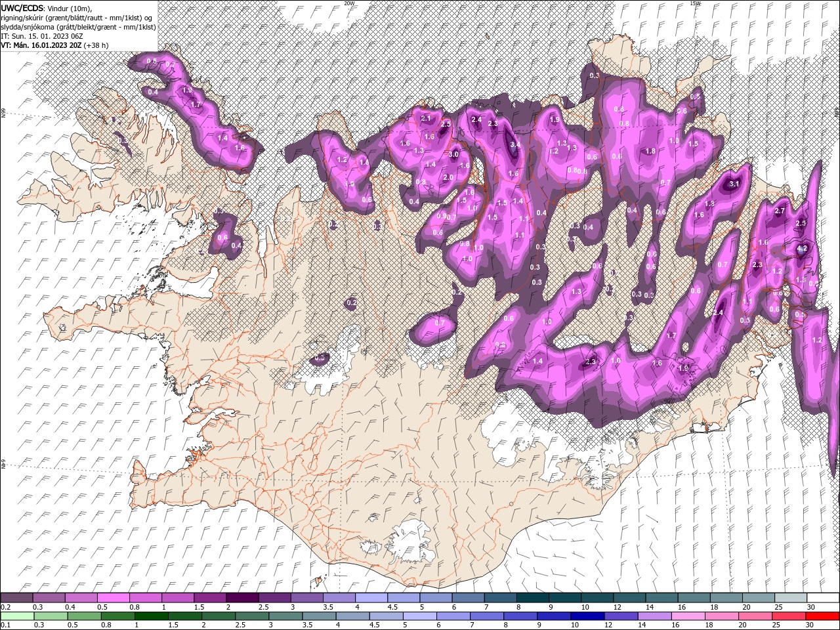Click the 0.1 label on rain scale
Viewport: 840px width, 630px height.
click(5, 625)
